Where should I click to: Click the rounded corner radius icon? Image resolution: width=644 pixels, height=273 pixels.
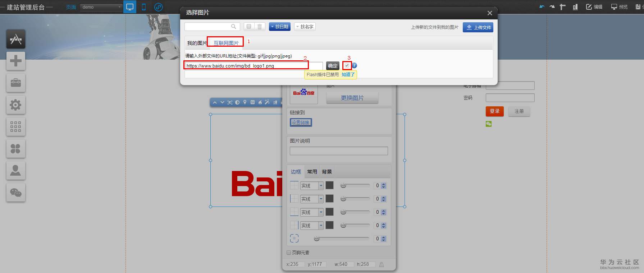(x=294, y=239)
